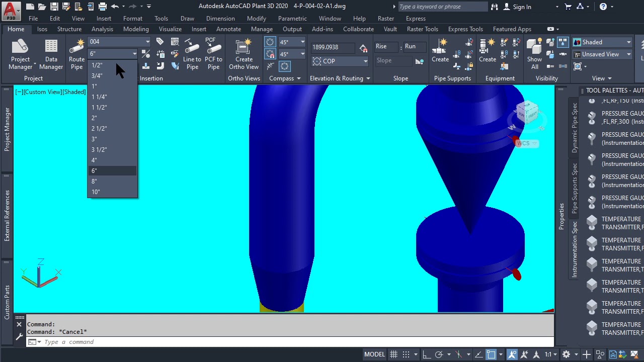
Task: Open the Unsaved View dropdown
Action: [602, 54]
